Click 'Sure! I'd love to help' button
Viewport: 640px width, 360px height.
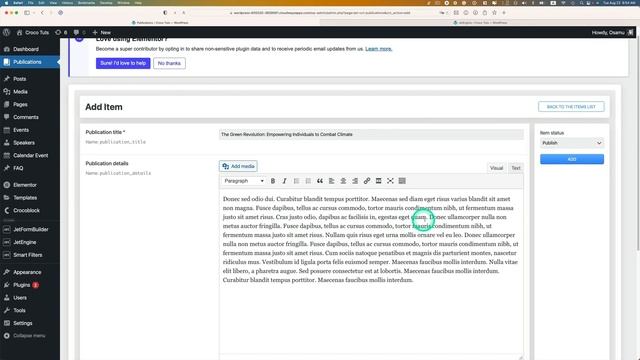point(123,63)
